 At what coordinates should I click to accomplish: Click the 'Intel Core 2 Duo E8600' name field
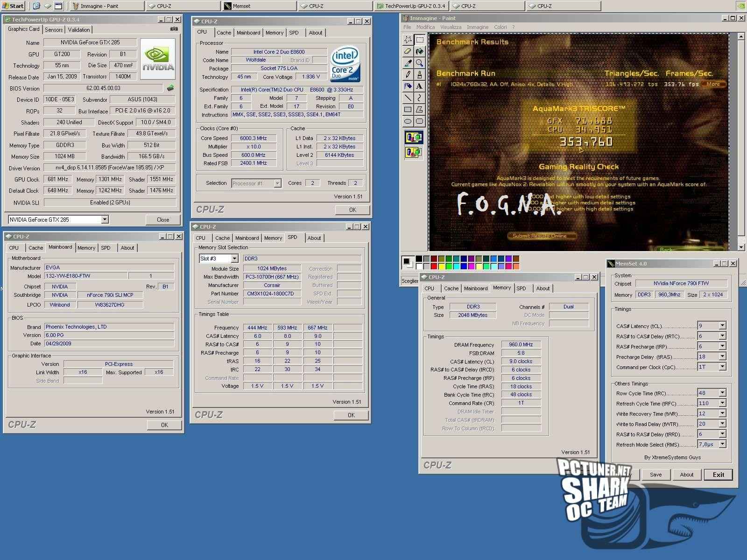(x=279, y=52)
